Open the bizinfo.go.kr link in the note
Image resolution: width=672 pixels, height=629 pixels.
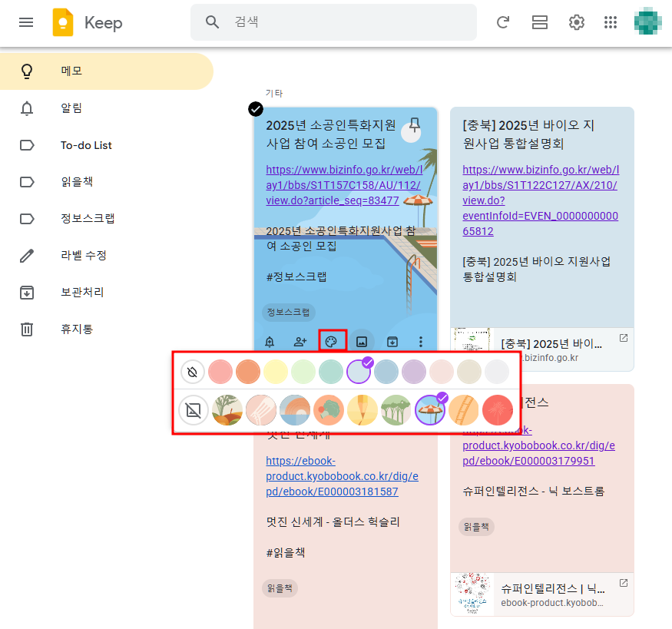click(x=345, y=185)
